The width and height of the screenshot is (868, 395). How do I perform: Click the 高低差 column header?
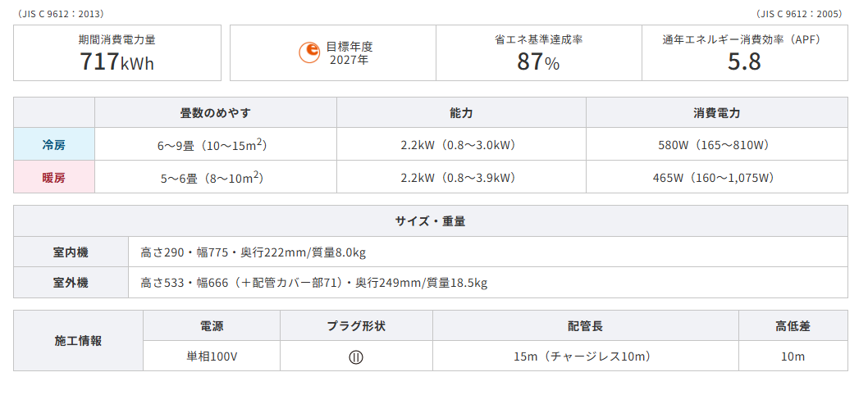tap(793, 326)
